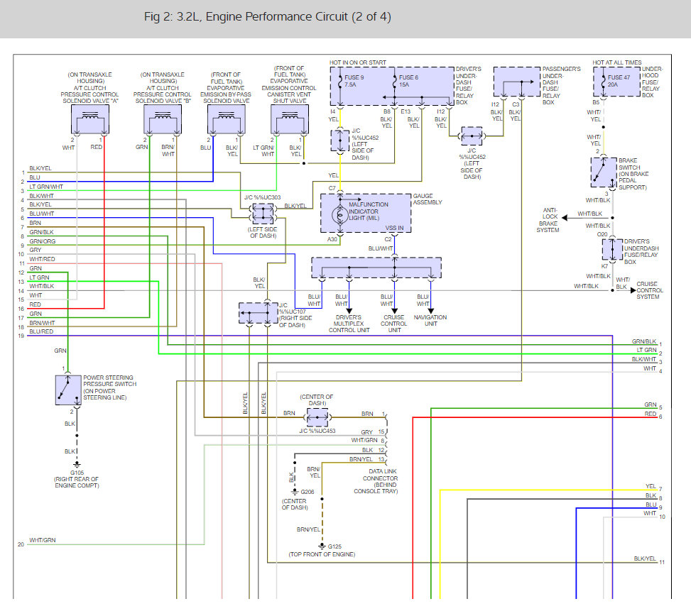
Task: Click the 'CRUISE CONTROL UNIT' label
Action: pos(394,324)
